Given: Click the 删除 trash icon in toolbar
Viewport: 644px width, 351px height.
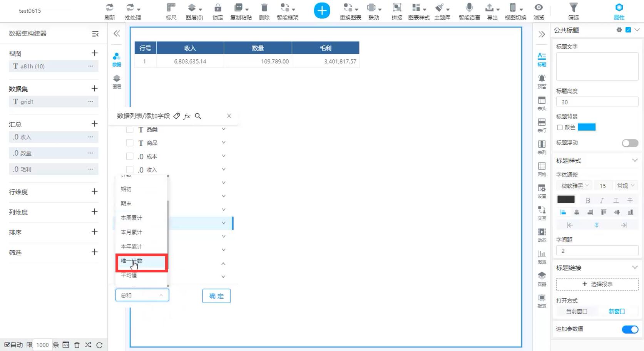Looking at the screenshot, I should (x=264, y=8).
